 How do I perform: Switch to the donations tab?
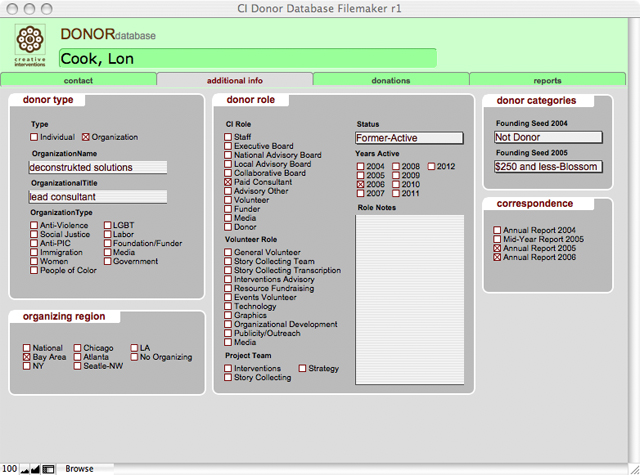391,80
